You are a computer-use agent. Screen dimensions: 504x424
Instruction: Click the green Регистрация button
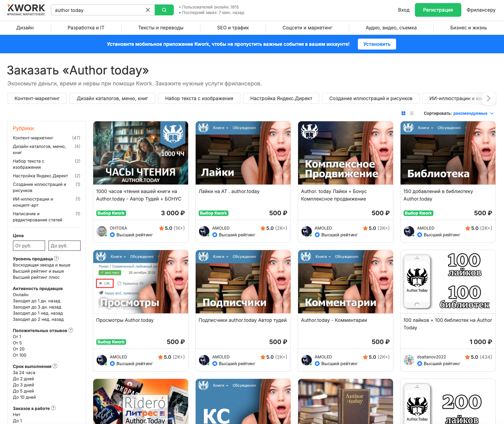438,10
